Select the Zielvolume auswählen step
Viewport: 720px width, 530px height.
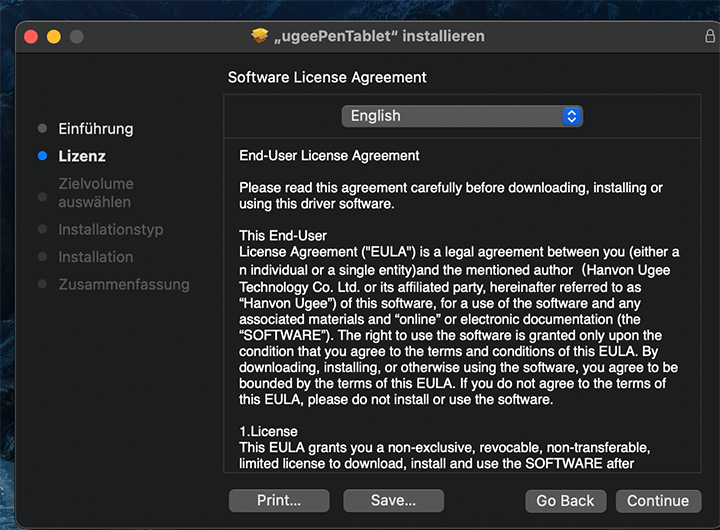click(95, 193)
